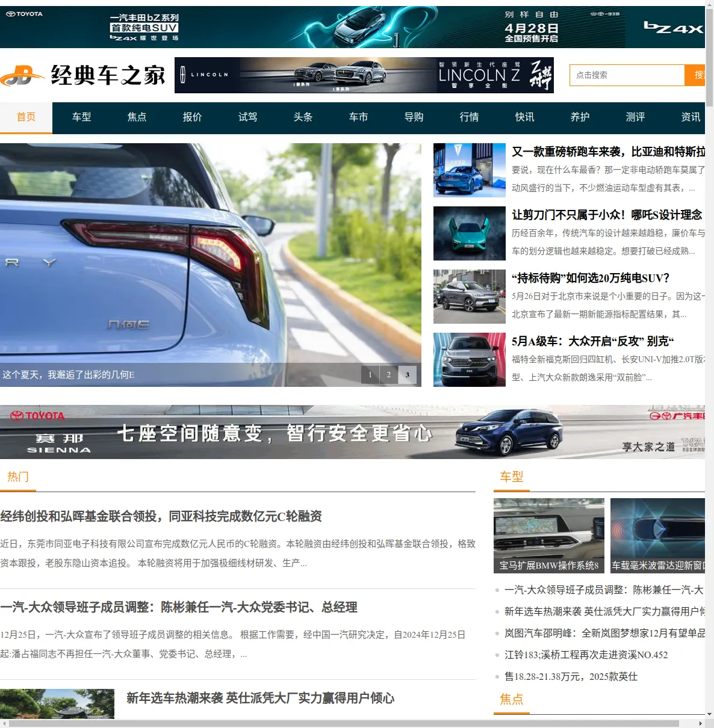This screenshot has width=714, height=728.
Task: Click the vertical scrollbar up arrow
Action: (x=709, y=4)
